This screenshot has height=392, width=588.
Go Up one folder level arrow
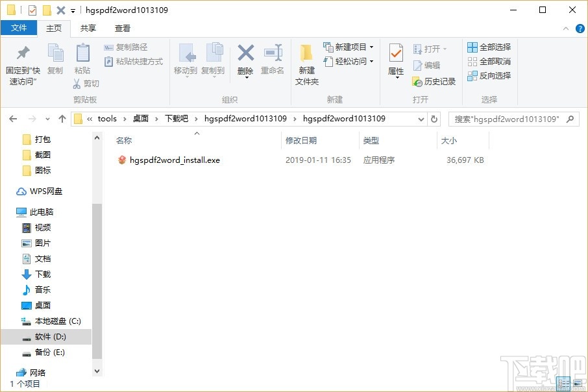[x=62, y=119]
